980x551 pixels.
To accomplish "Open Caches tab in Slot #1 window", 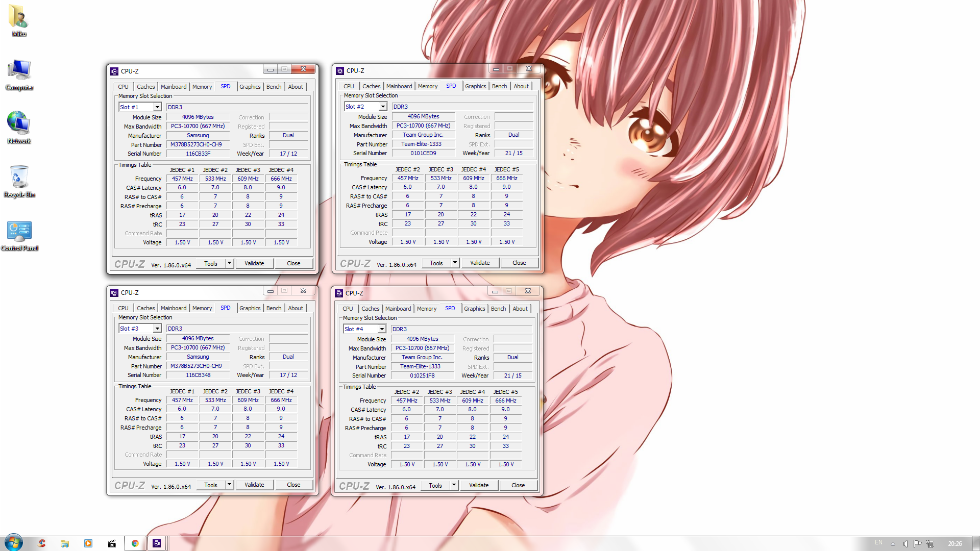I will point(145,87).
